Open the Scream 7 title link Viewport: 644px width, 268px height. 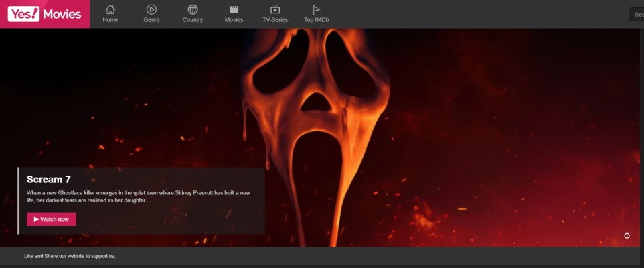[48, 179]
